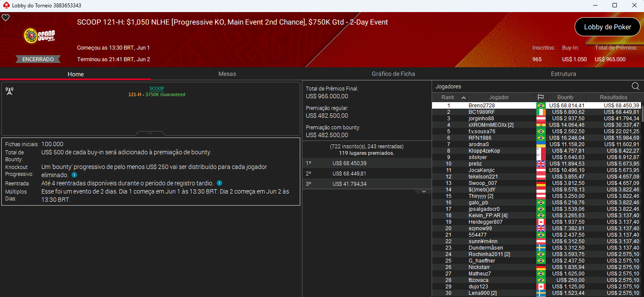Screen dimensions: 644x297
Task: Sort players by Jogador column
Action: pyautogui.click(x=499, y=97)
